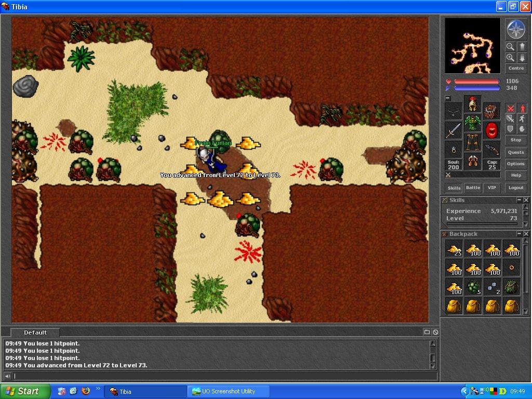The image size is (532, 399).
Task: Move minimap one floor down
Action: [522, 58]
